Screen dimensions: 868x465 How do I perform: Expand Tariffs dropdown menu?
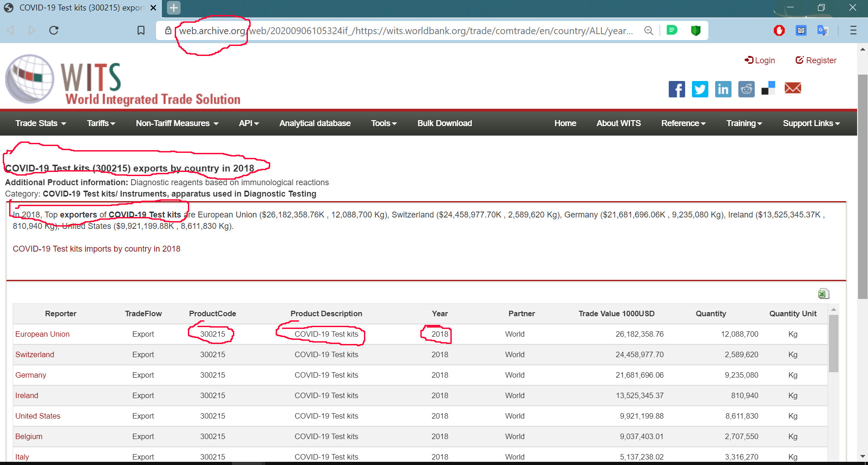point(101,123)
